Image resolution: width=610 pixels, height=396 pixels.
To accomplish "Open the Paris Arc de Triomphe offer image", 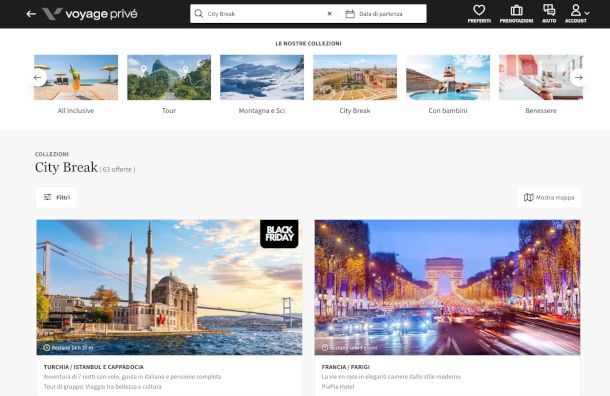I will (447, 287).
